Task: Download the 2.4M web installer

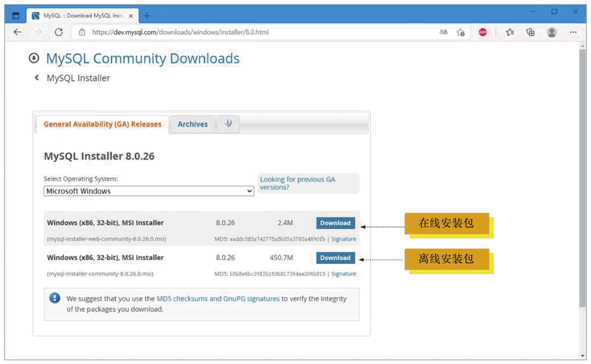Action: tap(336, 223)
